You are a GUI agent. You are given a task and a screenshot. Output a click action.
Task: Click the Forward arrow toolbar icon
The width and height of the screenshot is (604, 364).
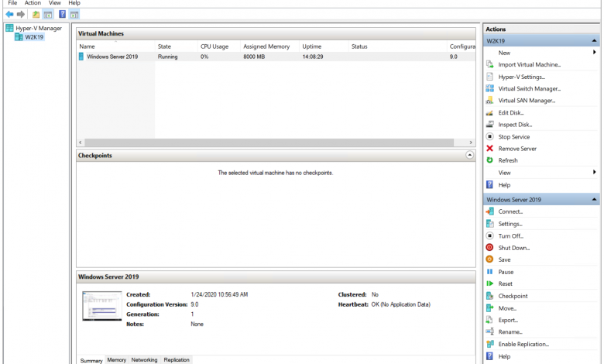21,15
